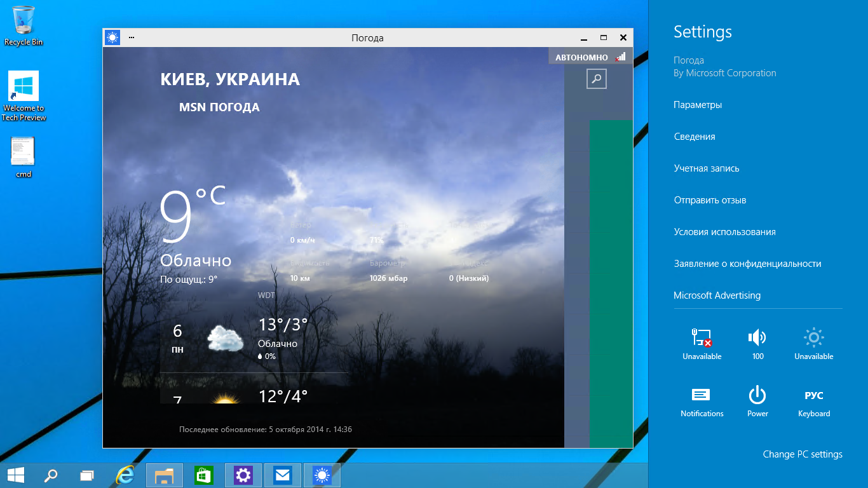Open the cmd desktop file
The image size is (868, 488).
point(24,158)
